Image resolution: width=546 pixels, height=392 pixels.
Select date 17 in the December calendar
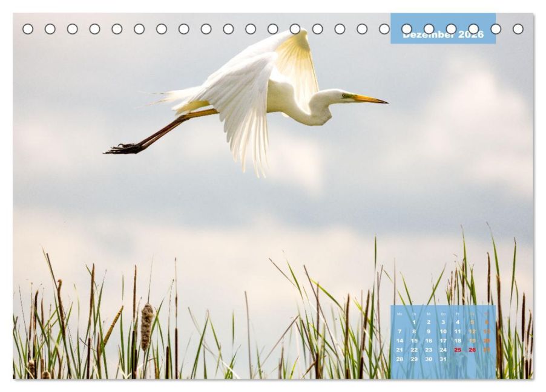click(x=443, y=341)
